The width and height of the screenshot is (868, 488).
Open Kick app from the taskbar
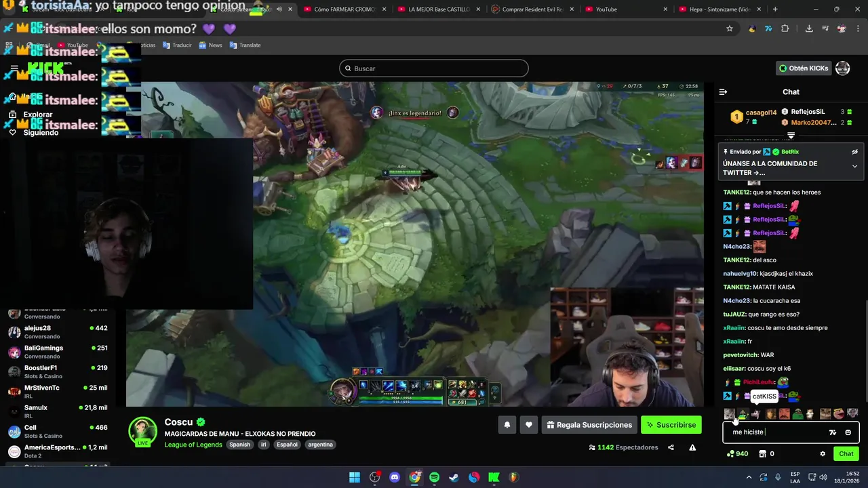(494, 477)
